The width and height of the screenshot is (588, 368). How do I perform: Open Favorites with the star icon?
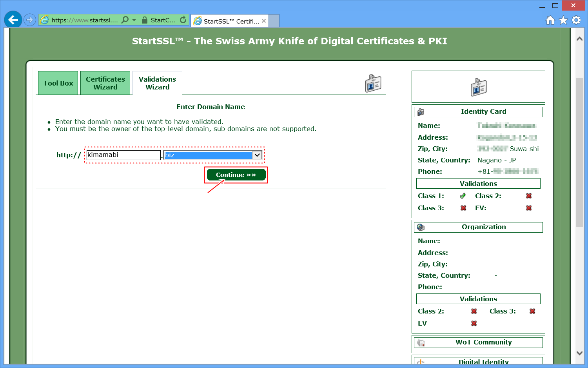(x=563, y=20)
